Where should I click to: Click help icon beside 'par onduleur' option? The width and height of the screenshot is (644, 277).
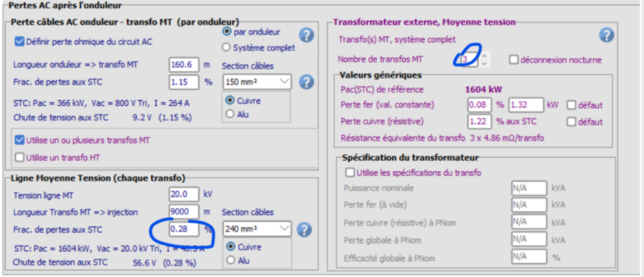click(307, 35)
